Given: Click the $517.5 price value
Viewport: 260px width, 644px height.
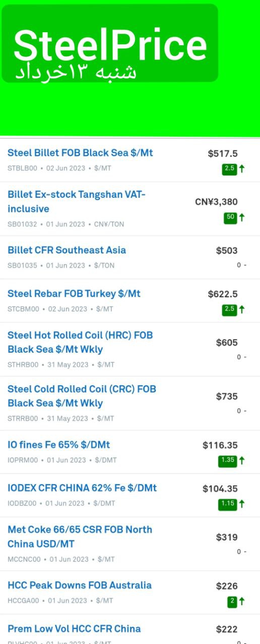Looking at the screenshot, I should point(223,154).
